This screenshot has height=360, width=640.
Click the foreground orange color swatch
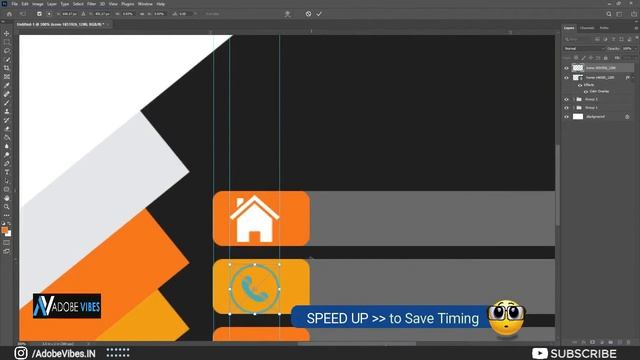(x=5, y=230)
